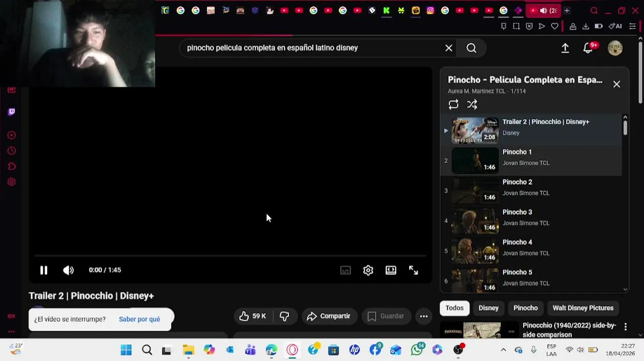Open the YouTube upload/create icon
644x361 pixels.
(x=565, y=48)
